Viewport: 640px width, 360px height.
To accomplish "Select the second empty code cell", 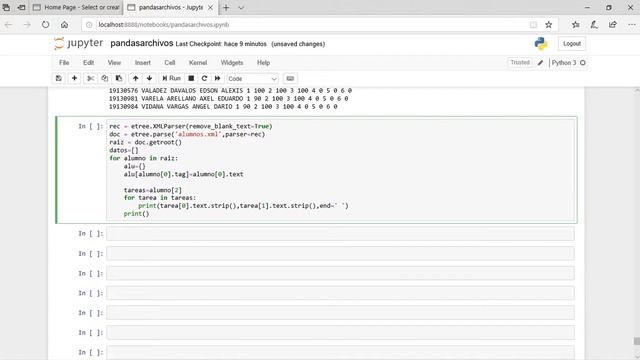I will point(340,253).
